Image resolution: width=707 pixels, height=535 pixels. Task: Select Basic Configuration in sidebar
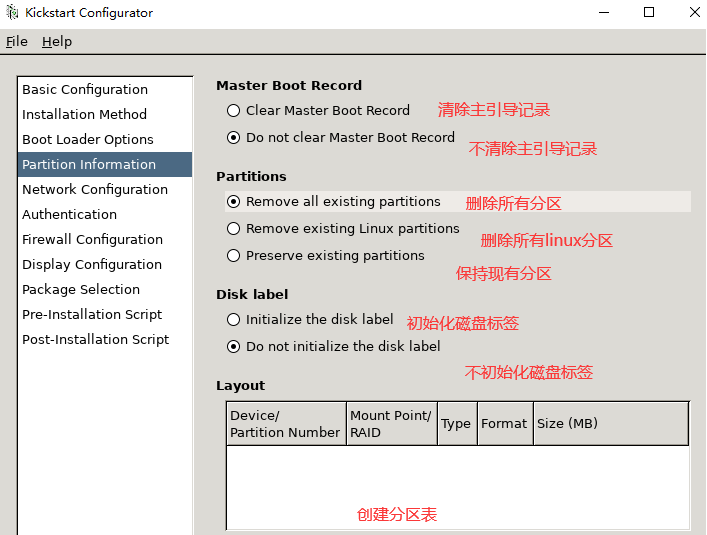(x=105, y=89)
